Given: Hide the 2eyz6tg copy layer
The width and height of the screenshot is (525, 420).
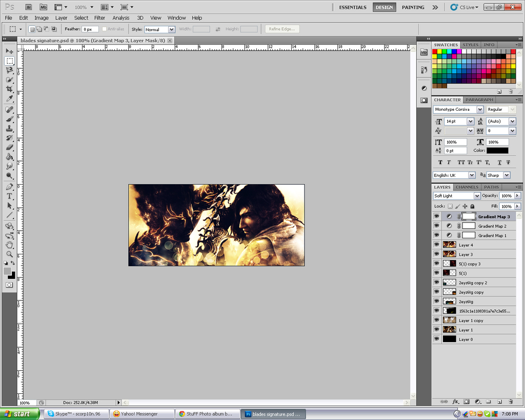Looking at the screenshot, I should tap(436, 292).
